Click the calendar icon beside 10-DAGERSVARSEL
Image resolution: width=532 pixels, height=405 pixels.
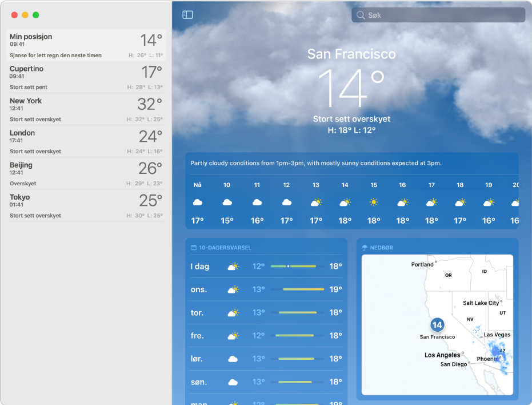[194, 248]
